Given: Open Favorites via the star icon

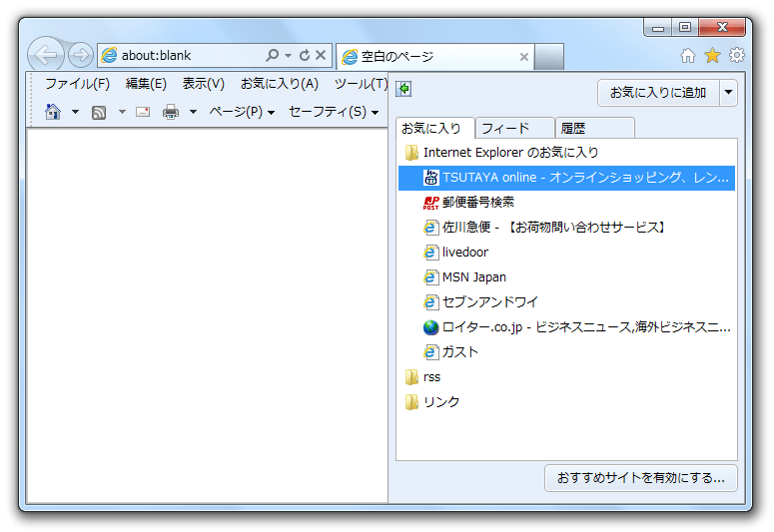Looking at the screenshot, I should 712,55.
